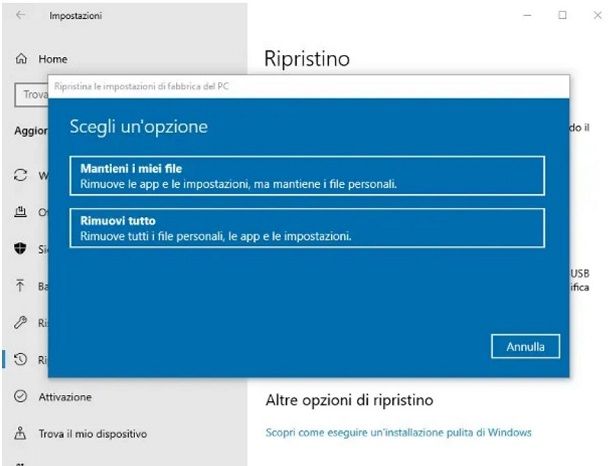Open the Attivazione settings page
Viewport: 610px width, 466px height.
coord(66,397)
